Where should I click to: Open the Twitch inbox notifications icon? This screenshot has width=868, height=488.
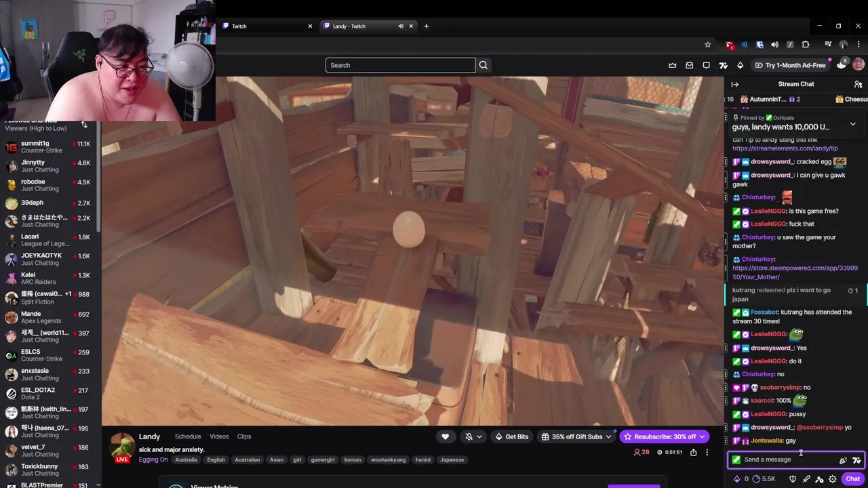(x=690, y=65)
